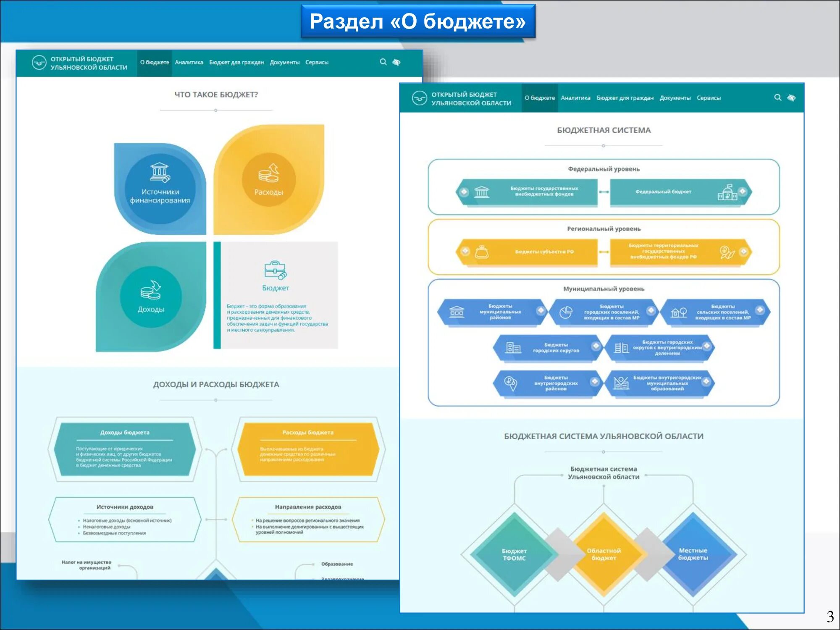Expand the 'Бюджеты субъектов РФ' block marker
Screen dimensions: 840x630
click(x=465, y=251)
